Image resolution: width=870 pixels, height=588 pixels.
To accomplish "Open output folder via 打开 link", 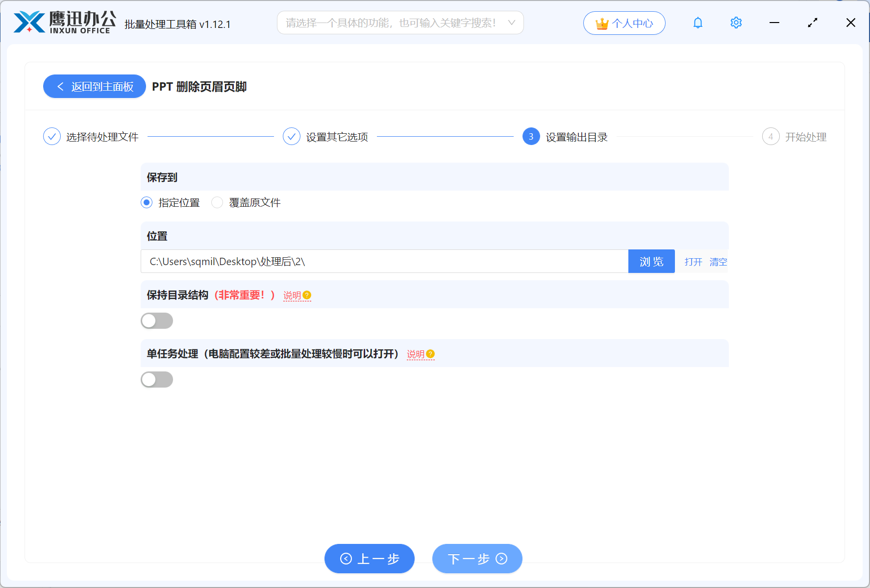I will point(693,262).
